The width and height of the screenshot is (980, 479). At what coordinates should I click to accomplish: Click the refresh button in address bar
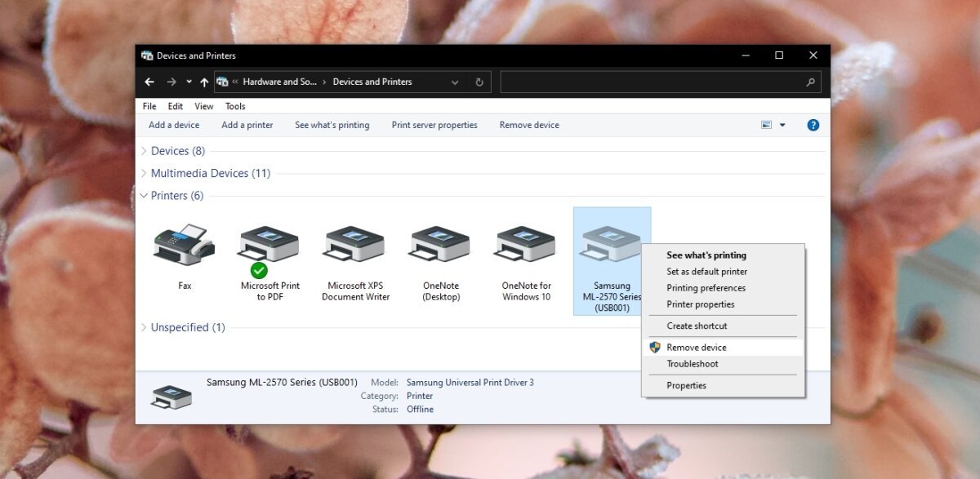click(x=479, y=82)
